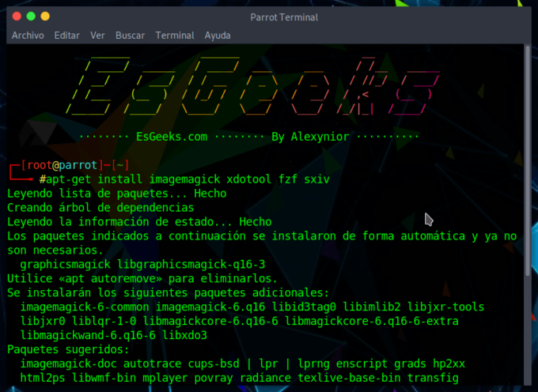Click 'sxiv' in the command line

pos(316,179)
